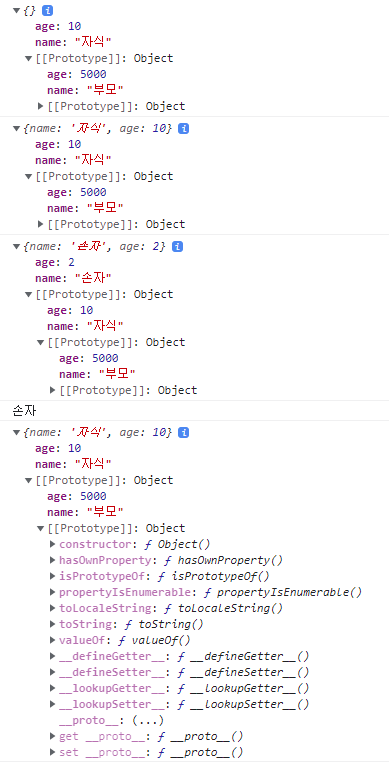Click the plain logged 손자 text line
This screenshot has height=764, width=389.
24,411
